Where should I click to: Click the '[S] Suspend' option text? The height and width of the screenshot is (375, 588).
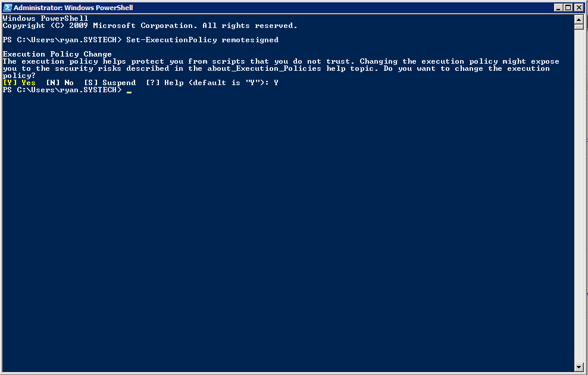pyautogui.click(x=110, y=83)
